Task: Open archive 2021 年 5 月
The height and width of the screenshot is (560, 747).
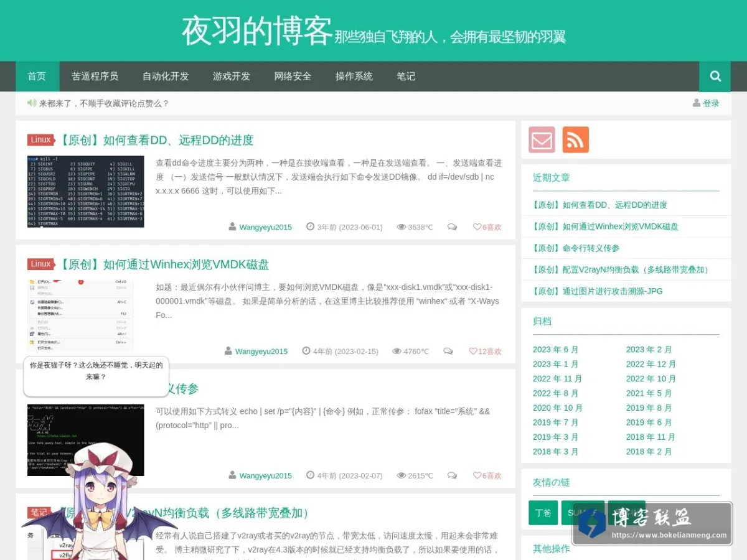Action: click(649, 393)
